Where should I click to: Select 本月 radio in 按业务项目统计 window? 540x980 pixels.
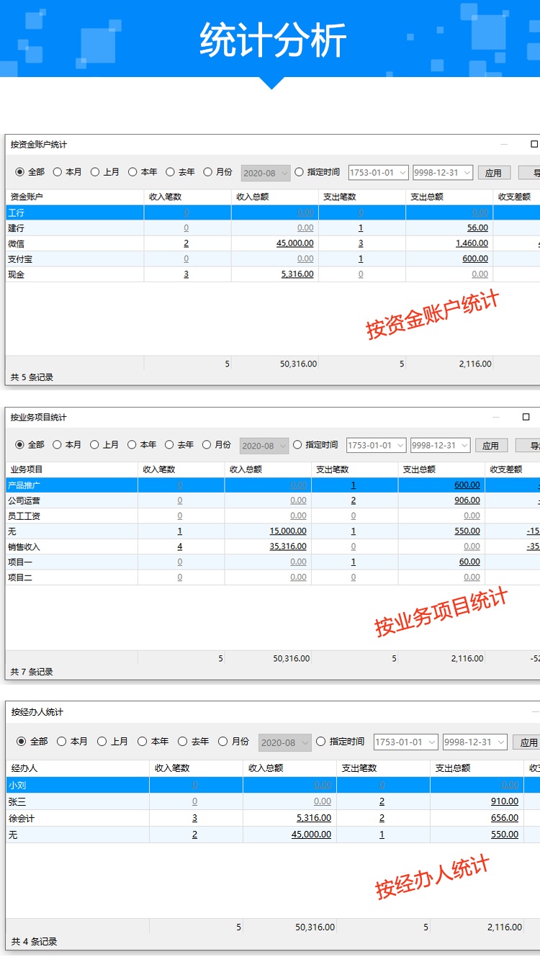(67, 445)
